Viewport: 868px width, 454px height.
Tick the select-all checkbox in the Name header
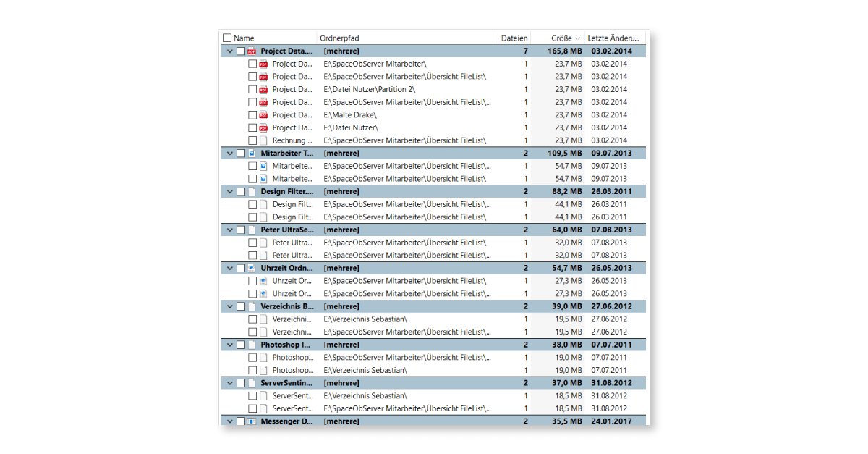click(x=227, y=38)
